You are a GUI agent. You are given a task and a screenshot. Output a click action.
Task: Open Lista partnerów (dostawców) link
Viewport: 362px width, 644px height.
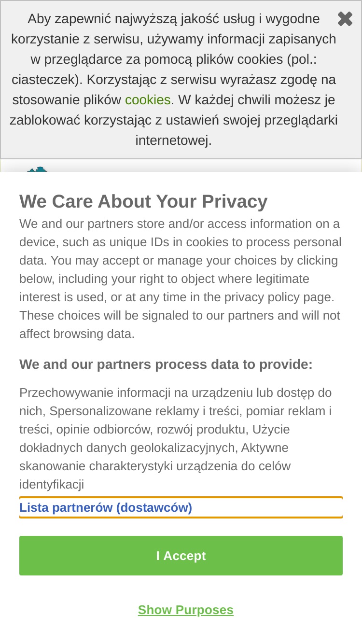[x=106, y=507]
